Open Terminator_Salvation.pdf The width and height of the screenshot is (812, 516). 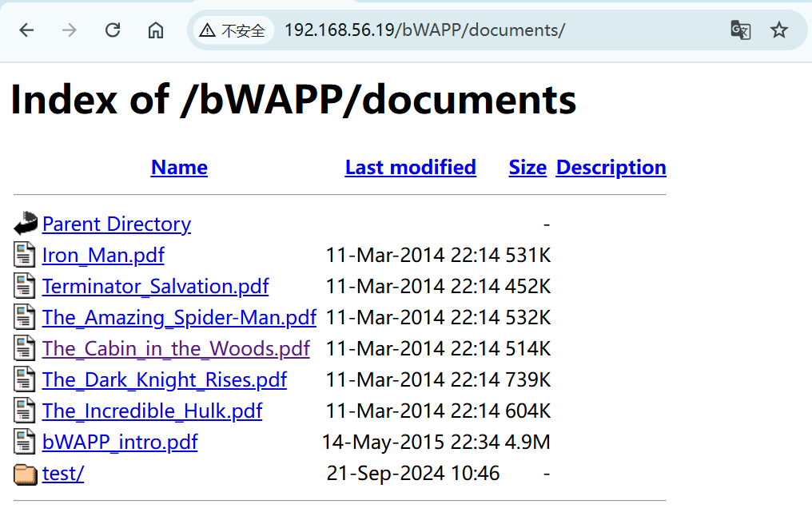coord(155,286)
